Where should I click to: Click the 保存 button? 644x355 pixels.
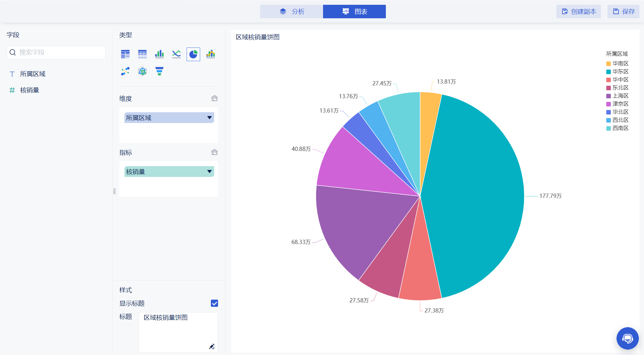tap(623, 12)
